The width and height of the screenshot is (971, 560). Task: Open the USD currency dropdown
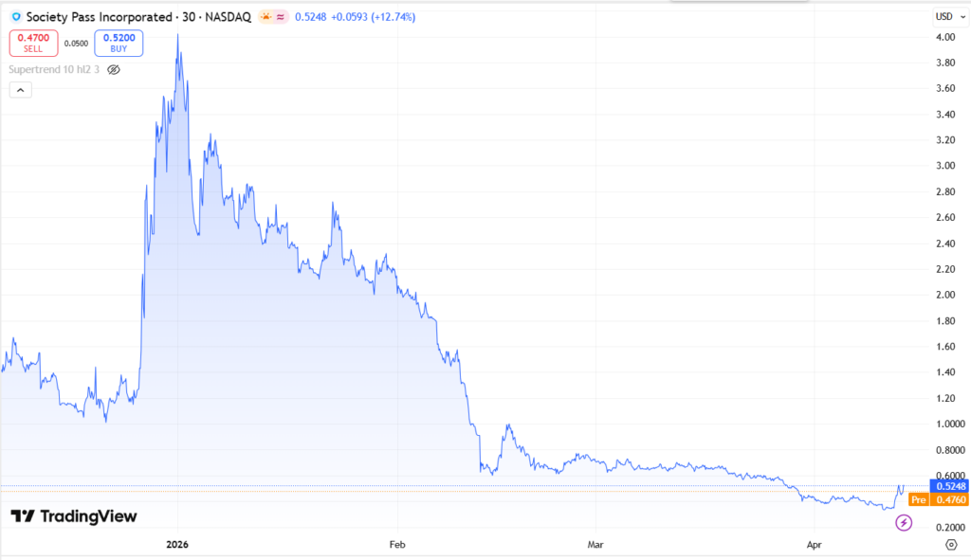pos(948,16)
